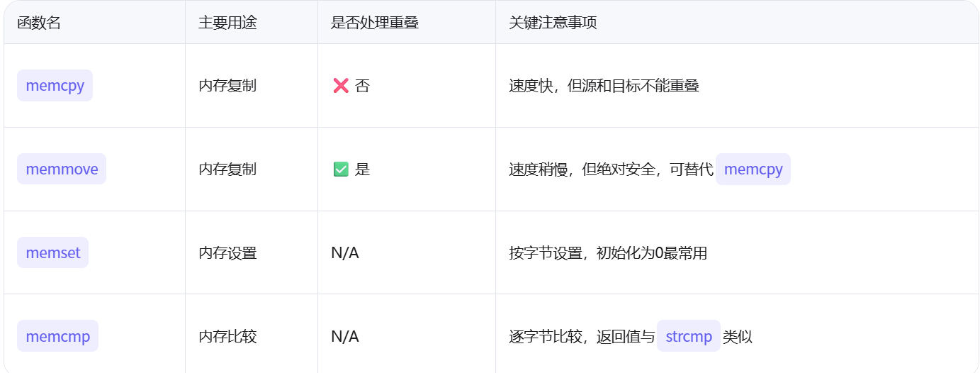This screenshot has width=980, height=373.
Task: Click N/A cell in memcmp row
Action: click(x=345, y=336)
